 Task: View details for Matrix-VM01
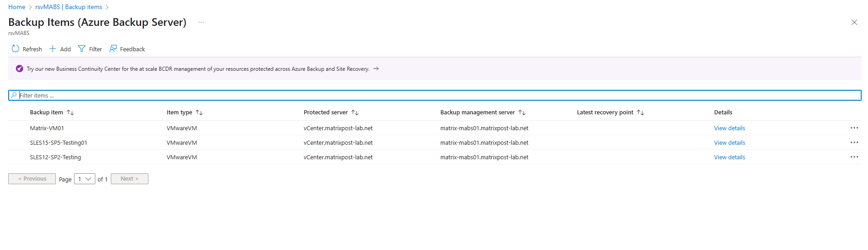coord(729,128)
